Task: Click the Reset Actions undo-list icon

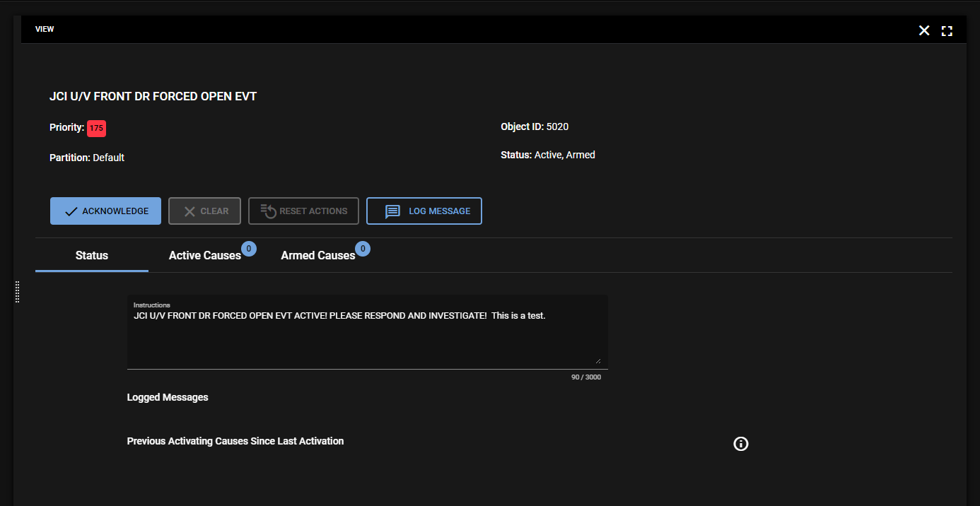Action: coord(268,211)
